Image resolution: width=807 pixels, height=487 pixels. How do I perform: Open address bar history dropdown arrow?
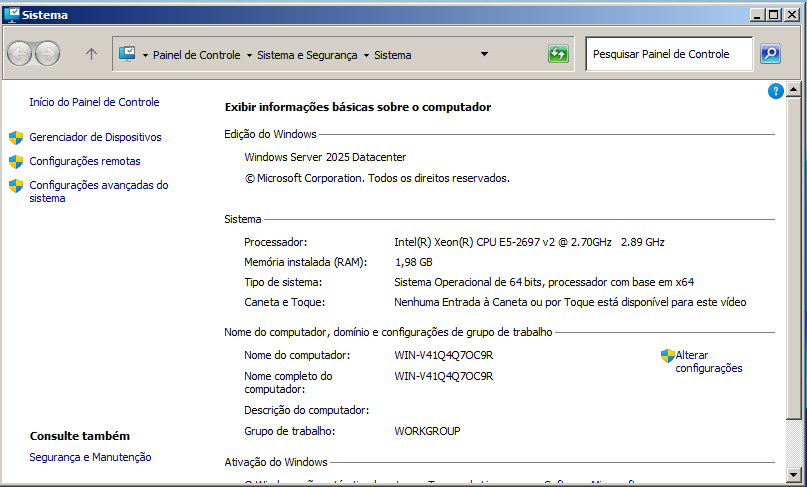click(x=484, y=54)
